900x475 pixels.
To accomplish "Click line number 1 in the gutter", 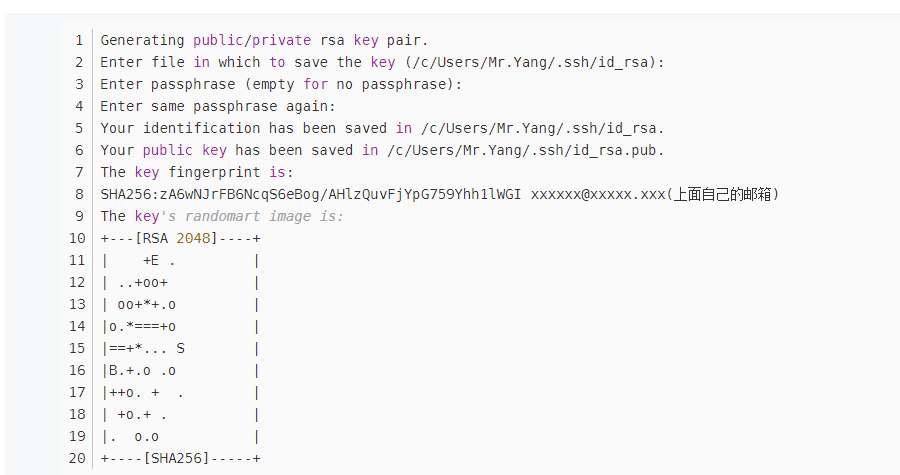I will coord(78,40).
